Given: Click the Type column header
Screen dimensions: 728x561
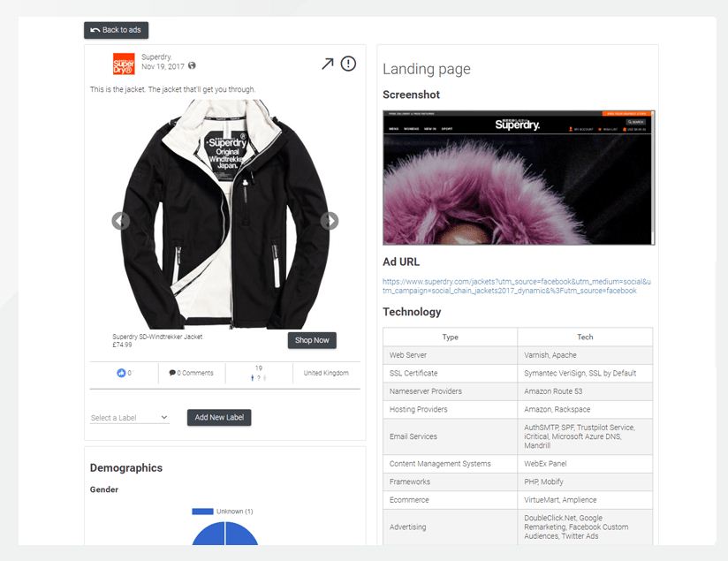Looking at the screenshot, I should [451, 337].
